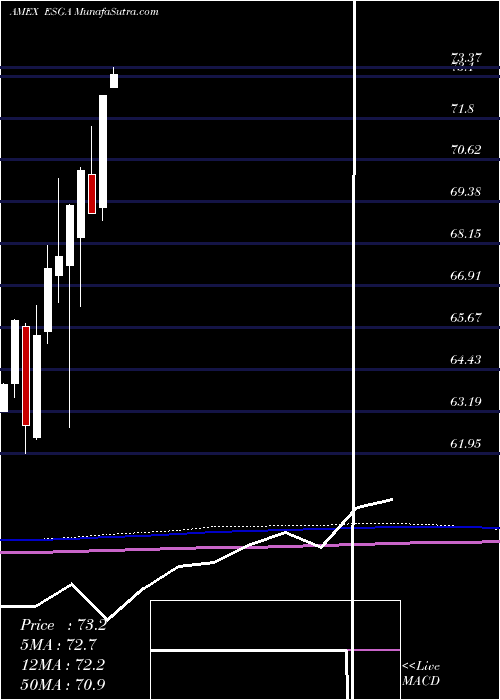The width and height of the screenshot is (500, 700).
Task: Click the large red candlestick near 64.43
Action: (26, 376)
